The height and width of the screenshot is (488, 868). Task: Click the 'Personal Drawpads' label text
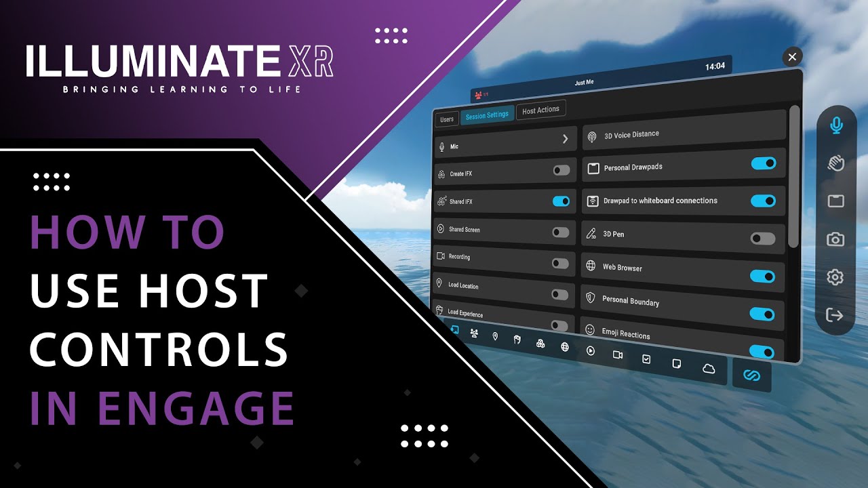(633, 167)
